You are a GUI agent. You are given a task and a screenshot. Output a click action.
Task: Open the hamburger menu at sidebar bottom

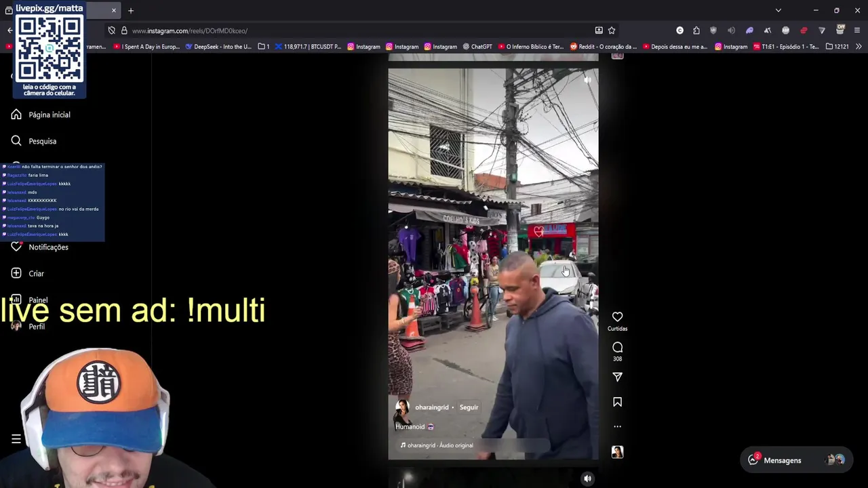point(16,439)
